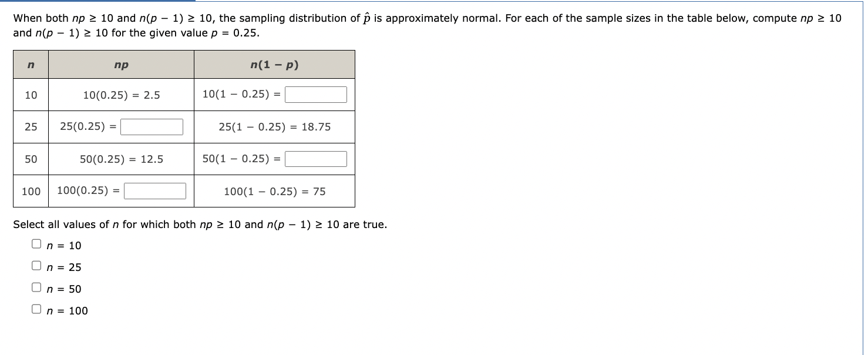Click the cell showing 50(0.25) = 12.5
The image size is (868, 355).
[121, 159]
